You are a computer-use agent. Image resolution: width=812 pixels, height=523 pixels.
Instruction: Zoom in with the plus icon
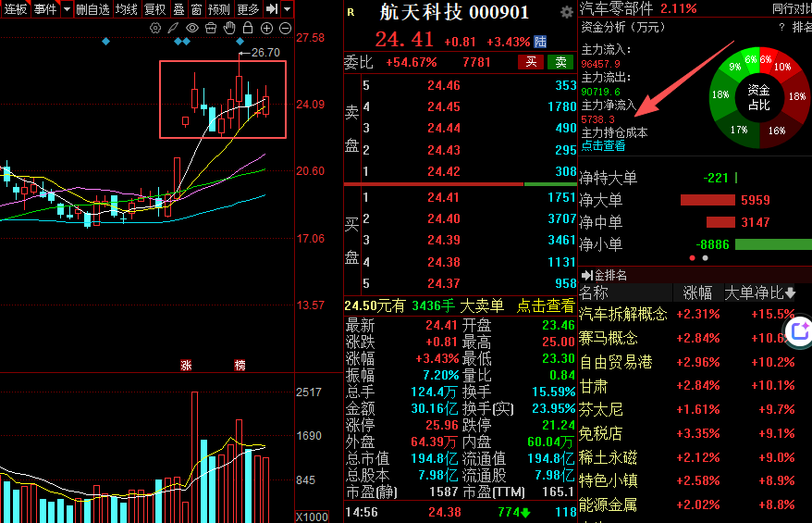coord(266,29)
